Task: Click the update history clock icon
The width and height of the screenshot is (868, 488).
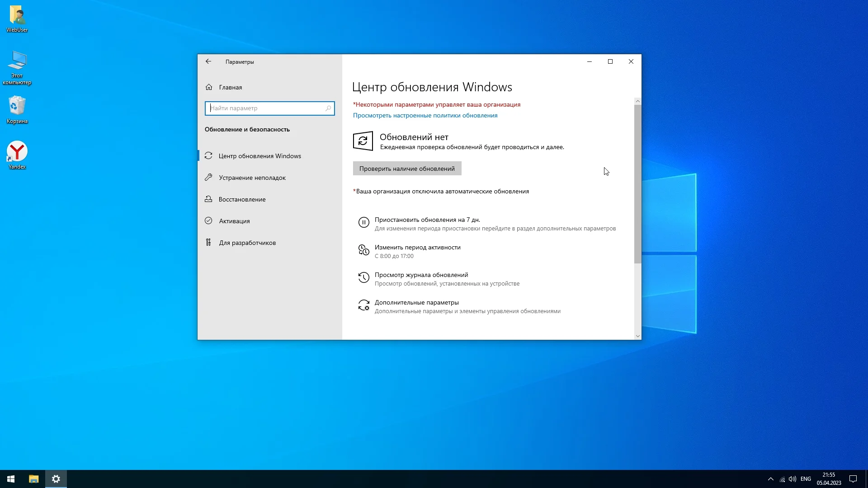Action: pos(363,277)
